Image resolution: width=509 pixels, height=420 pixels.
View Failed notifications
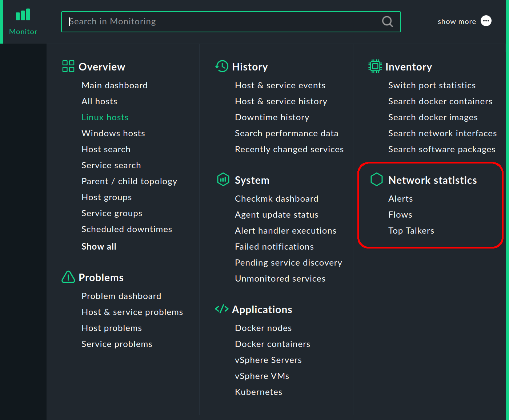(274, 246)
